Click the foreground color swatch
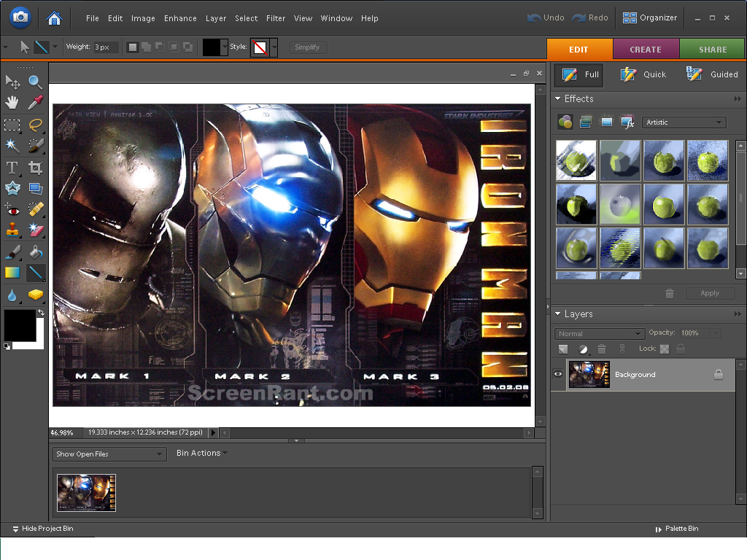Viewport: 747px width, 560px height. (x=18, y=327)
